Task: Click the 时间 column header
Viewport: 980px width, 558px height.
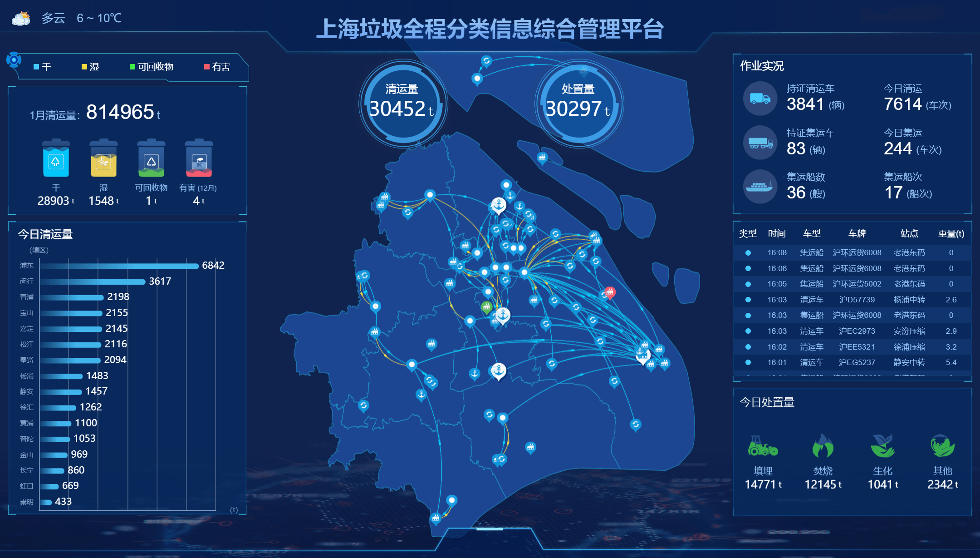Action: [x=777, y=233]
